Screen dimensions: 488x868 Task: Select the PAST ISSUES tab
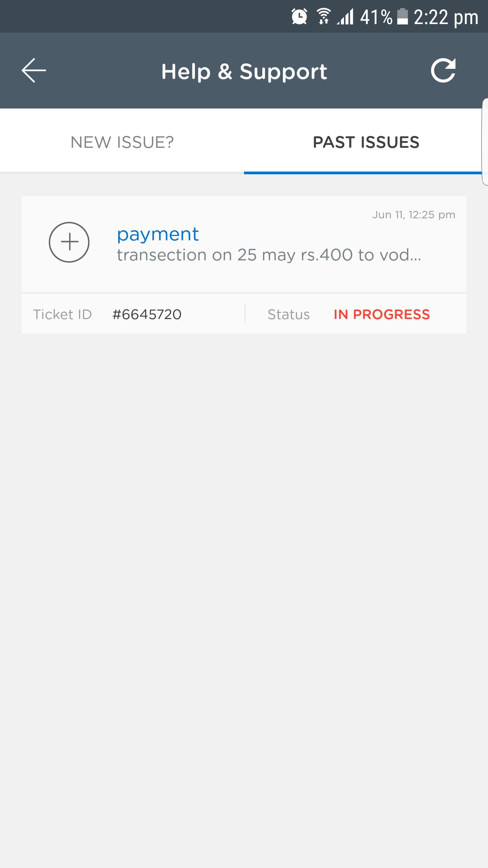pyautogui.click(x=366, y=142)
